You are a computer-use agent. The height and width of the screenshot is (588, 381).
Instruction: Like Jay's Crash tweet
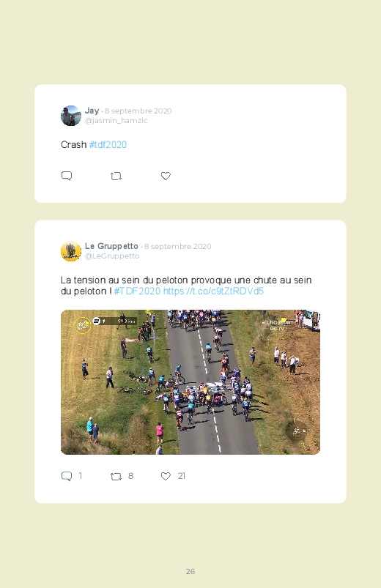(166, 176)
